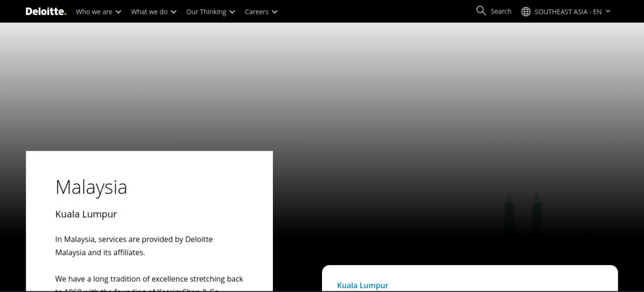Viewport: 644px width, 292px height.
Task: Click the globe language icon
Action: click(x=526, y=11)
